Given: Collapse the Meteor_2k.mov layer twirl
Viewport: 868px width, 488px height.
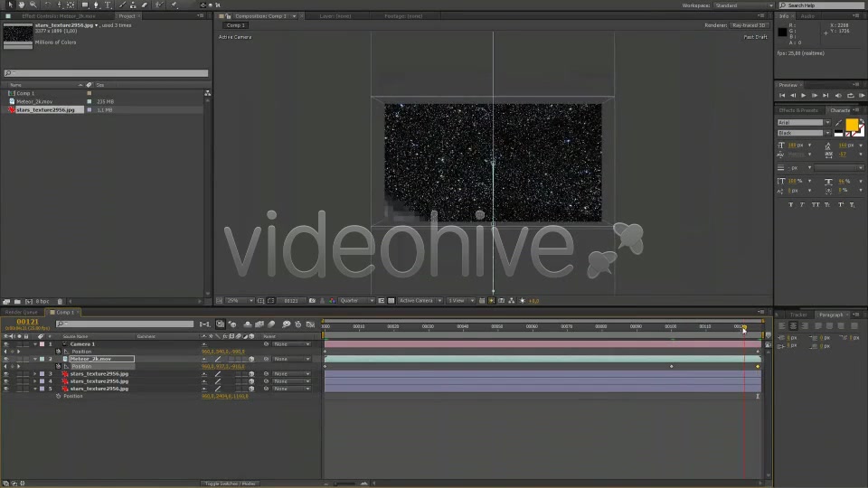Looking at the screenshot, I should pos(35,359).
